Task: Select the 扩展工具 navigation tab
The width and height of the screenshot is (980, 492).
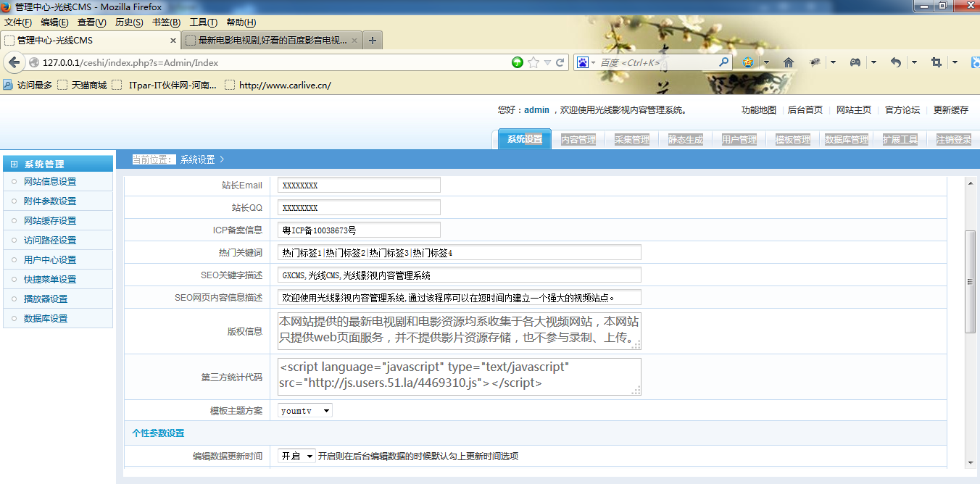Action: (x=900, y=140)
